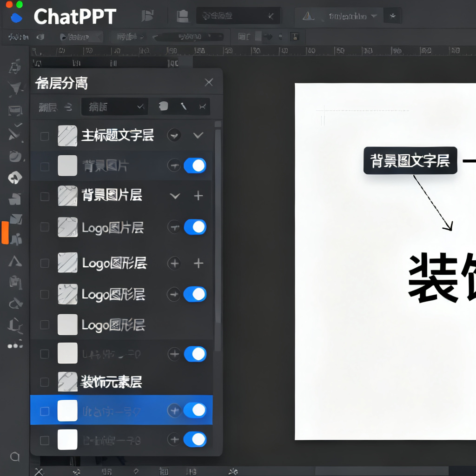Click the search icon at sidebar bottom
Screen dimensions: 476x476
15,456
